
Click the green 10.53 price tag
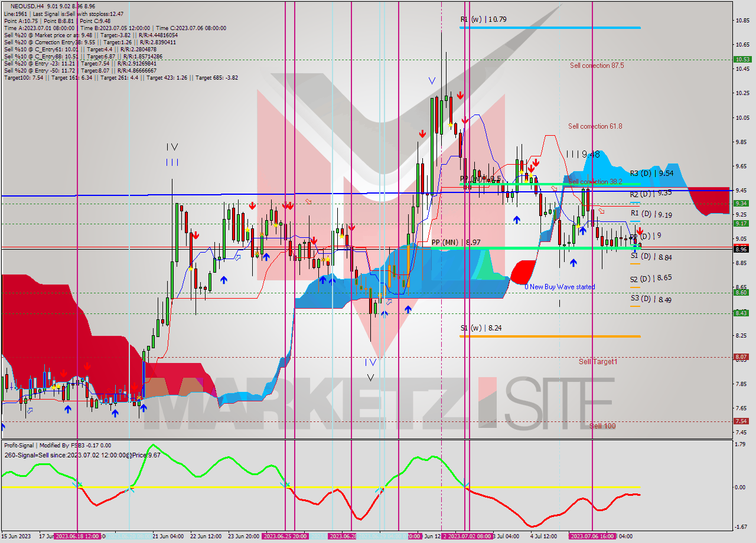(x=742, y=59)
